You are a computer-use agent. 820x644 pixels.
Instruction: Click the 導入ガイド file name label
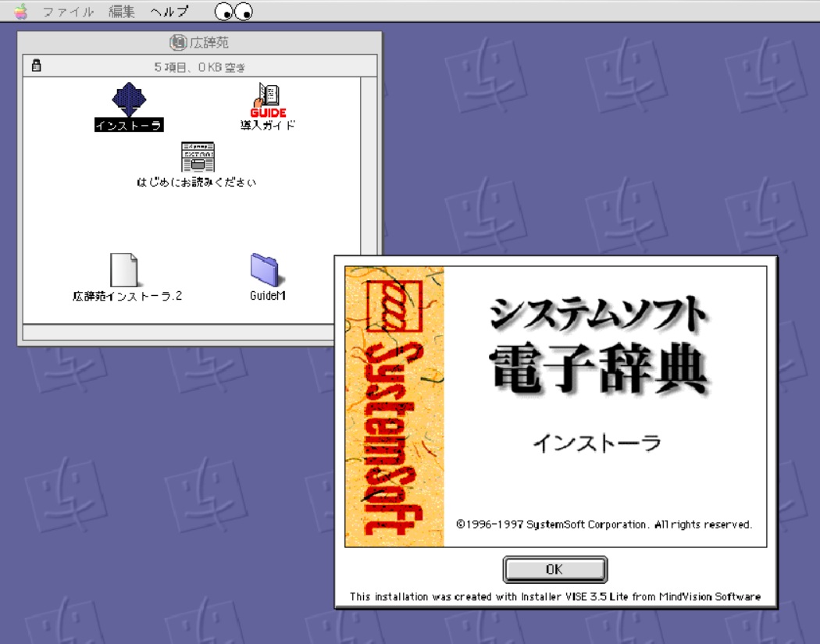pyautogui.click(x=269, y=125)
